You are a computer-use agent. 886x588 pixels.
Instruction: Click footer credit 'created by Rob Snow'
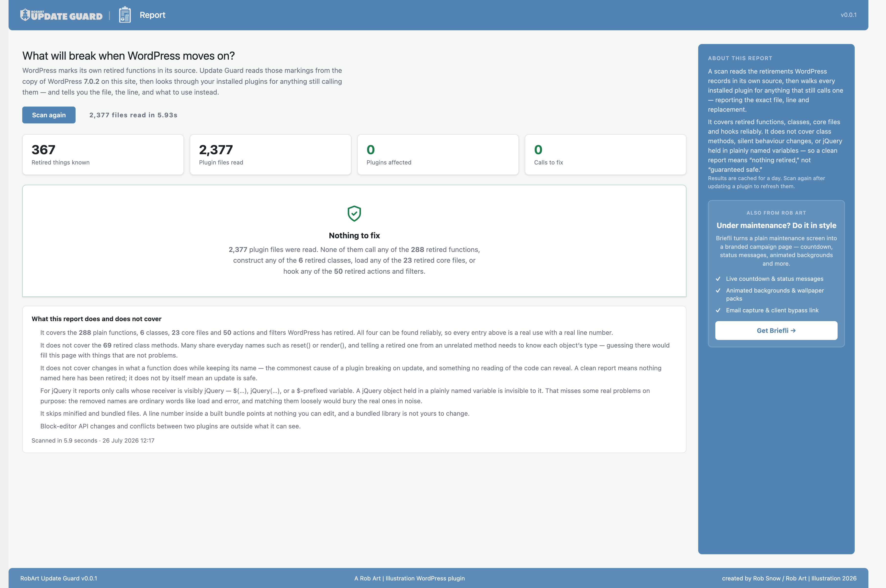click(x=751, y=578)
